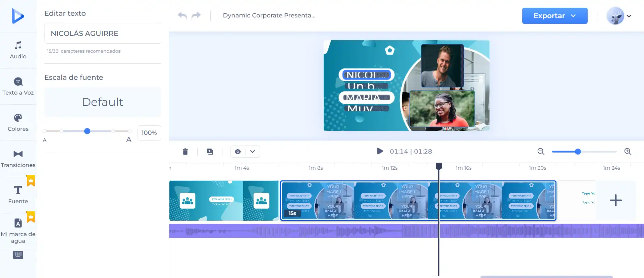Show keyboard shortcuts icon

pos(18,255)
